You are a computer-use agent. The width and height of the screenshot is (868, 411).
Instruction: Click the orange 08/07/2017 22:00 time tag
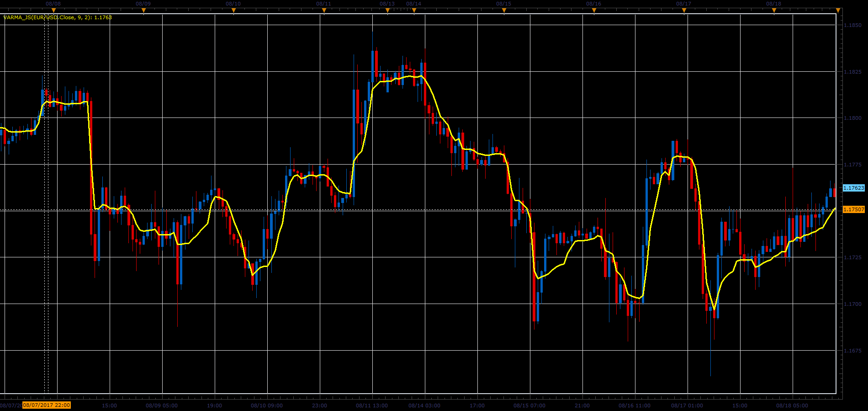(47, 405)
